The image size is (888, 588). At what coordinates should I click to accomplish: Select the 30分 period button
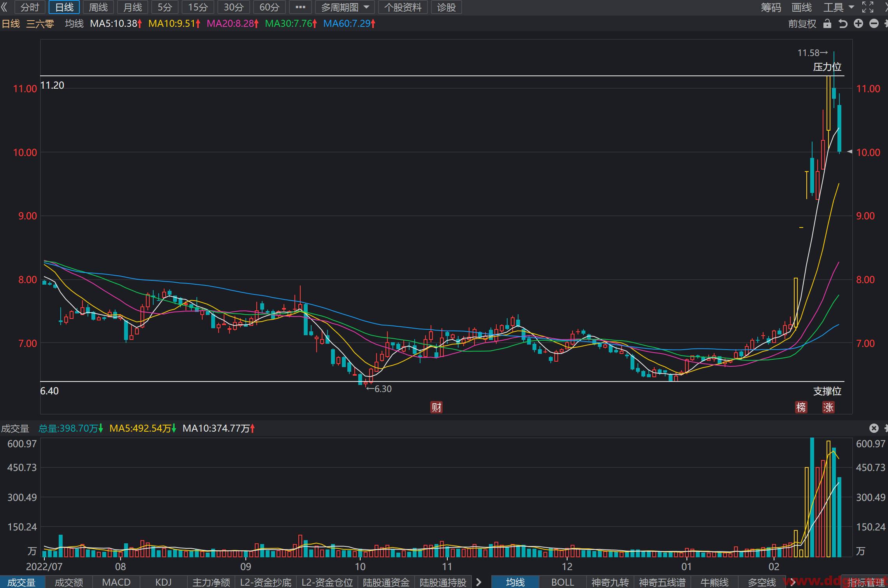point(234,7)
